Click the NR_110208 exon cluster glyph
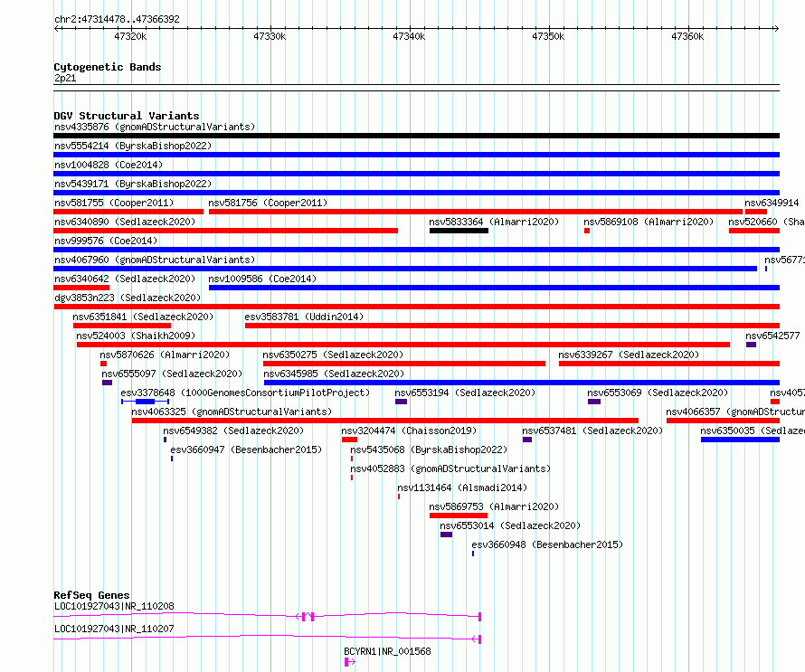The height and width of the screenshot is (672, 805). pos(306,617)
